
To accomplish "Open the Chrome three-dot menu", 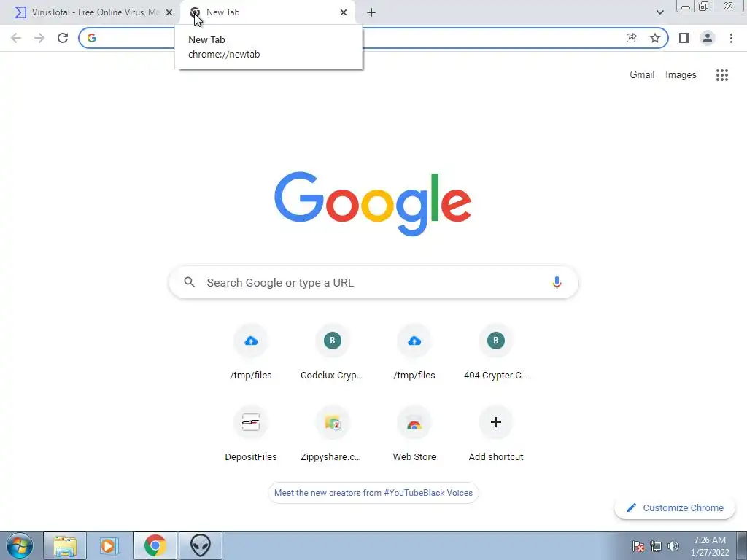I will click(x=731, y=38).
